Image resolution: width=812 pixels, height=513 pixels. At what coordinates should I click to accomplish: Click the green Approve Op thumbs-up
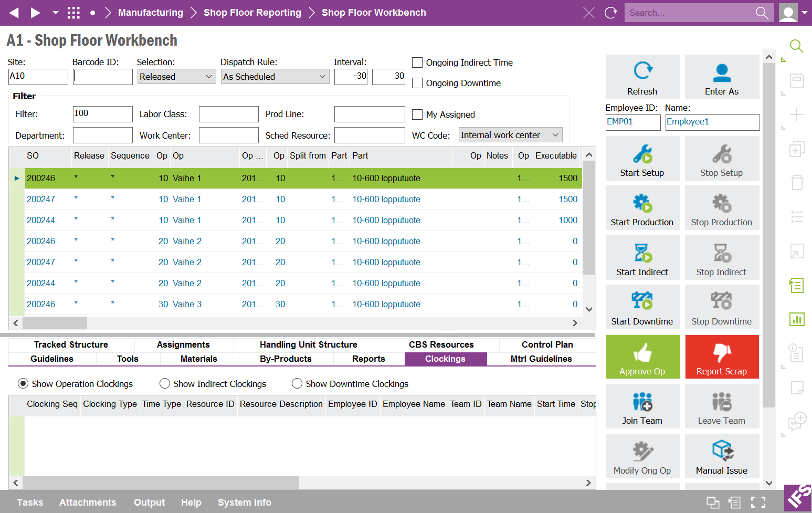[642, 353]
